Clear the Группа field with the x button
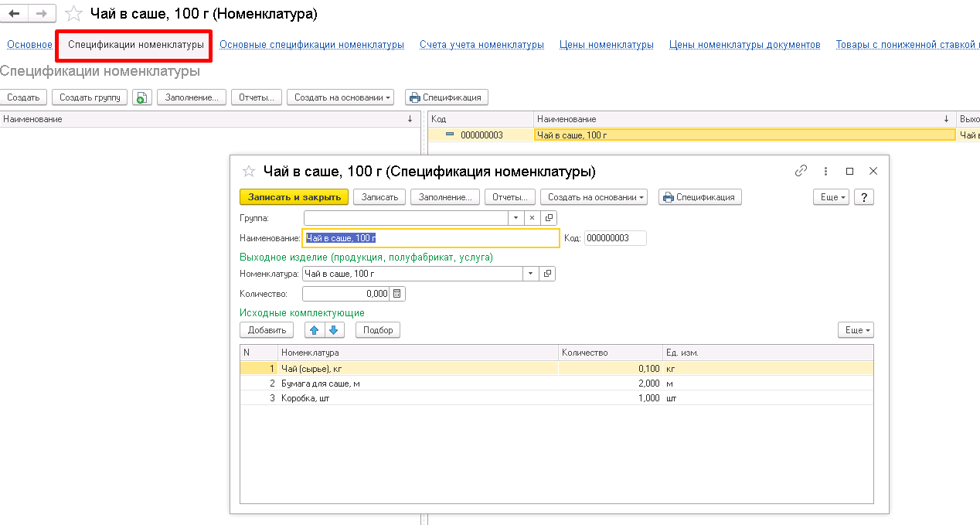 [532, 218]
